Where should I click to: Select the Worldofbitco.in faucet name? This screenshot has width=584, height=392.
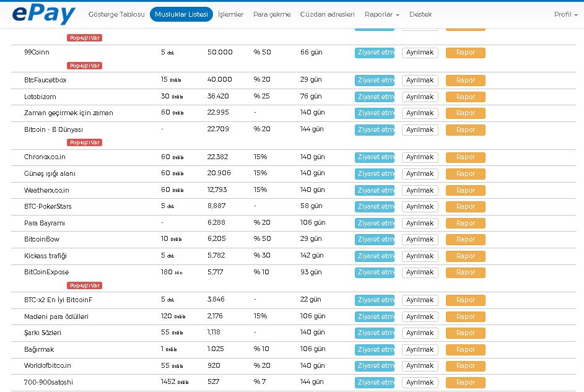(47, 365)
